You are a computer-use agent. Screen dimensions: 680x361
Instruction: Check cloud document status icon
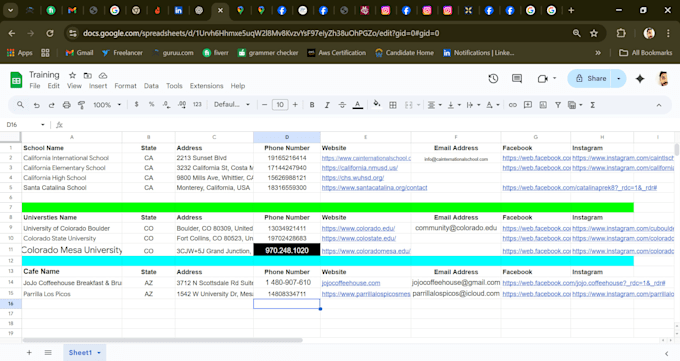[103, 75]
